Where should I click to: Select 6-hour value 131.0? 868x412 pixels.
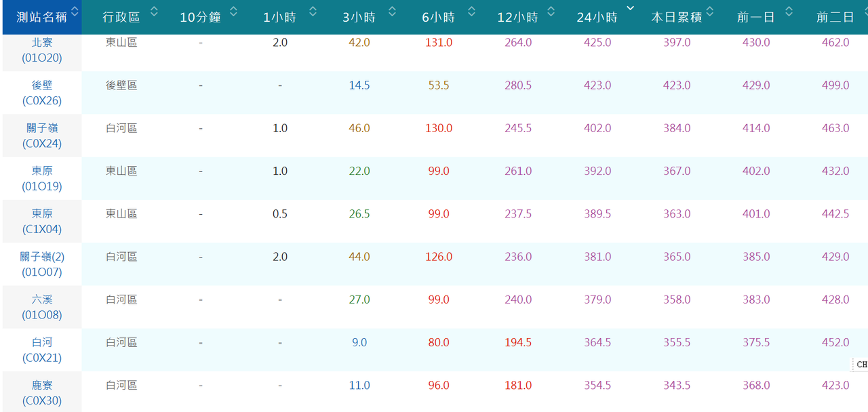[439, 43]
